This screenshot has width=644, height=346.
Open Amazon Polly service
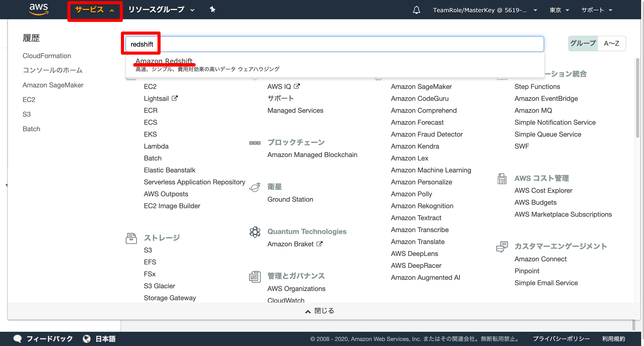click(x=411, y=194)
